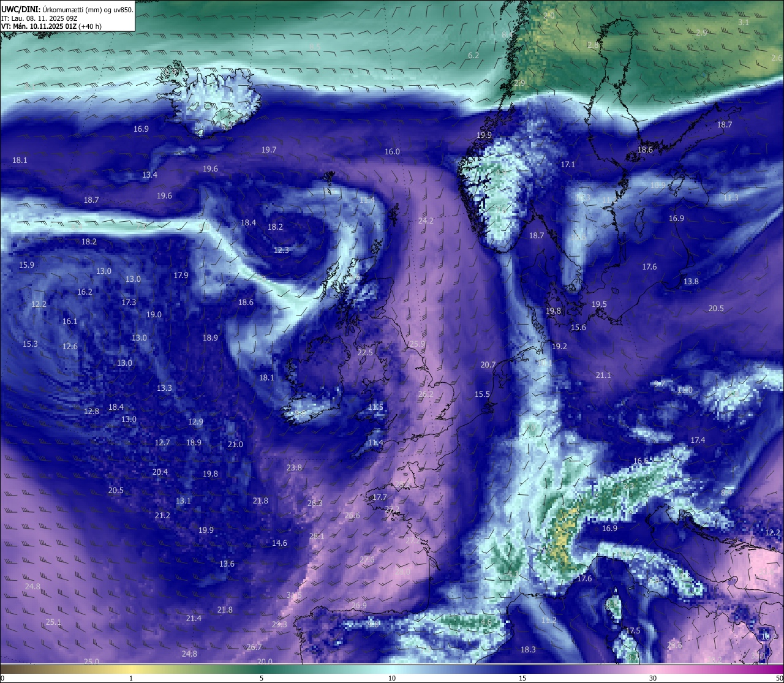Click the 17.7 value over Brittany

point(380,497)
